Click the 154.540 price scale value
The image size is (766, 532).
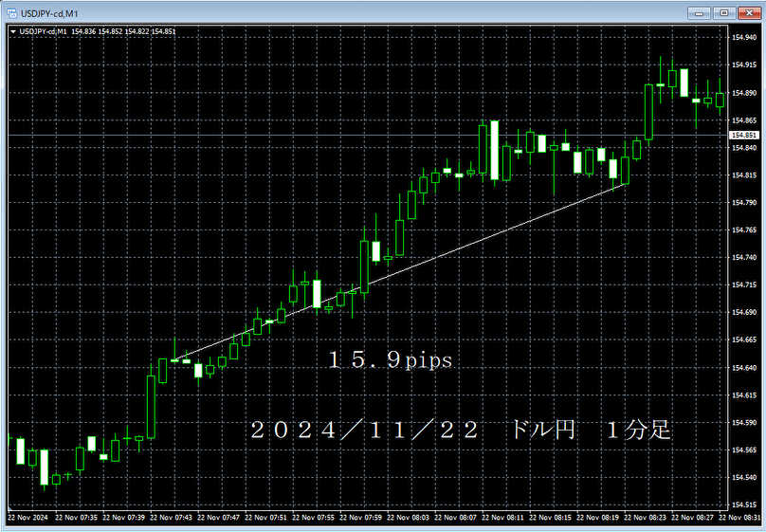744,477
